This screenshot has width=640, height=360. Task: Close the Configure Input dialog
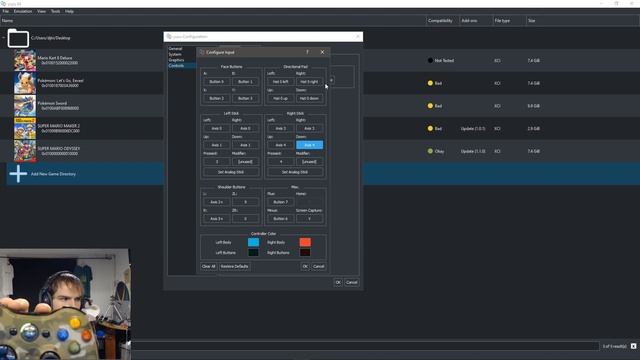tap(322, 52)
